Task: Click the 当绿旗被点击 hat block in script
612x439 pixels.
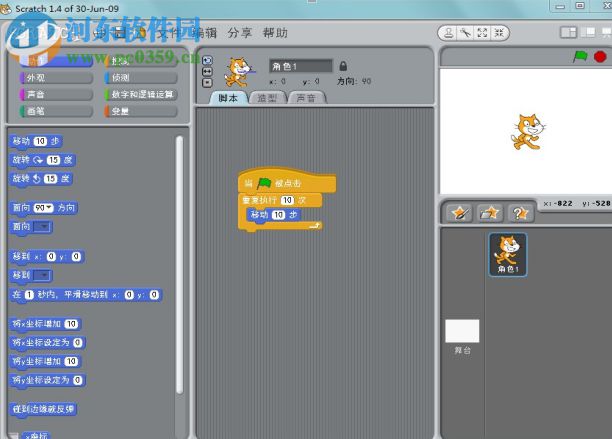Action: coord(287,181)
